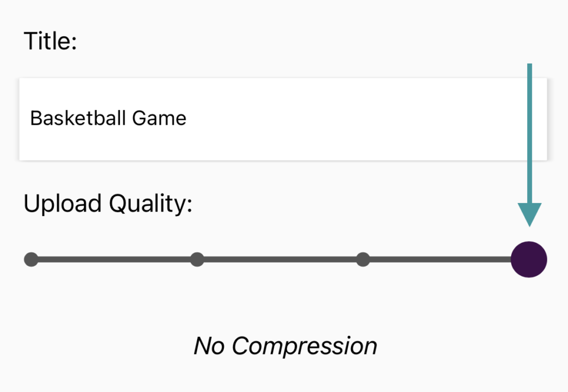The image size is (568, 392).
Task: Click the teal arrowhead above the slider thumb
Action: [529, 214]
